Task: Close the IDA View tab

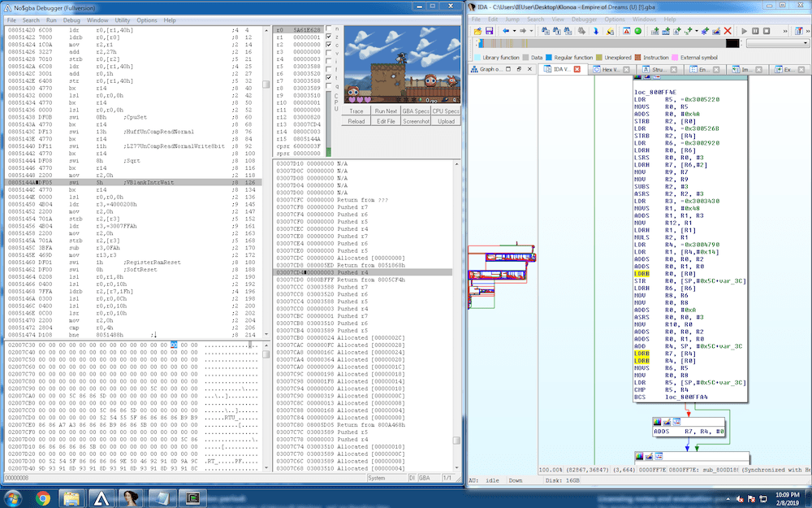Action: [577, 69]
